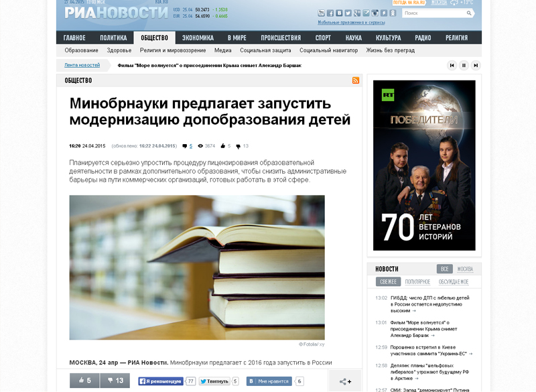Open the 'Религия' menu item

click(x=456, y=38)
